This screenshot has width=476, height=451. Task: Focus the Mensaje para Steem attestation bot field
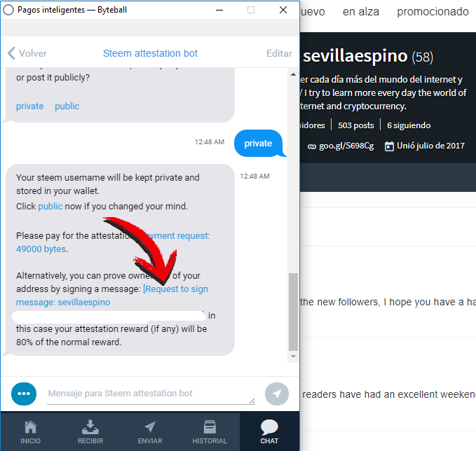[151, 394]
